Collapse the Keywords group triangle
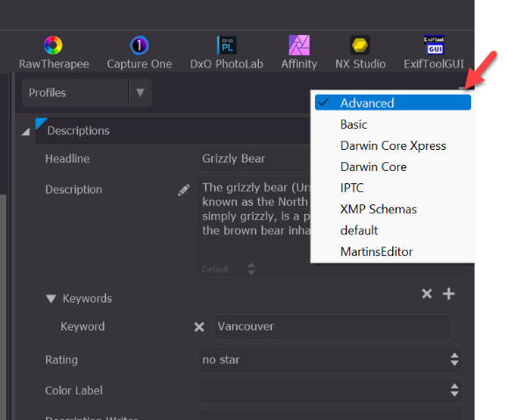 point(51,299)
